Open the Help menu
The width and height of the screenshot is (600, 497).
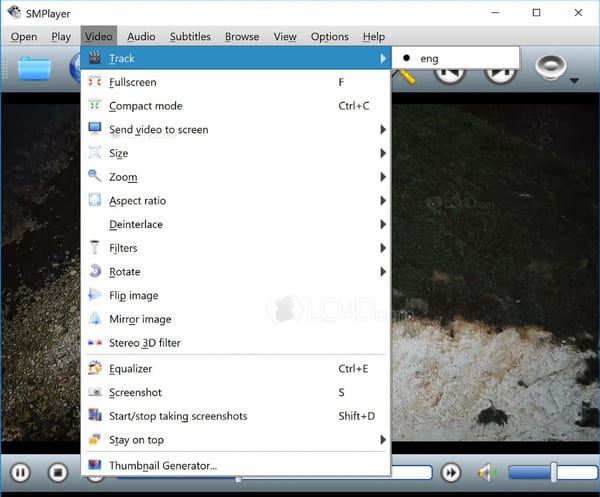pyautogui.click(x=374, y=37)
